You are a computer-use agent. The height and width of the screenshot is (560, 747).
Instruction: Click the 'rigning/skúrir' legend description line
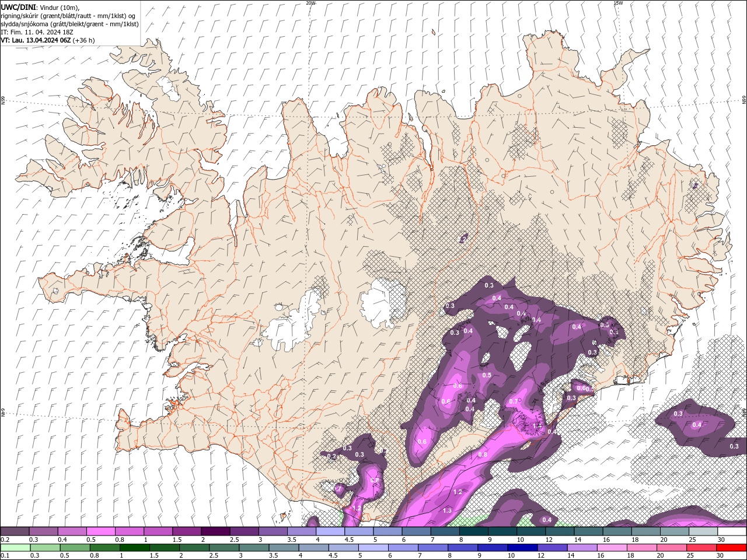pyautogui.click(x=68, y=16)
